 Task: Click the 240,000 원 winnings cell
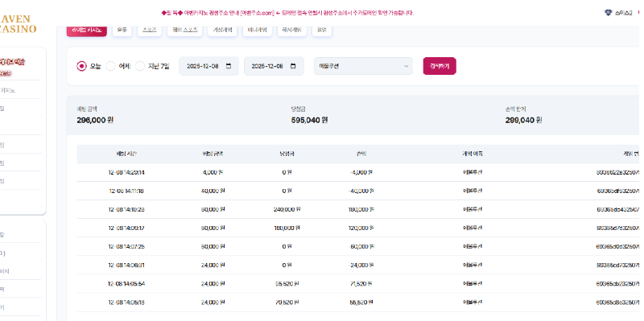[287, 209]
